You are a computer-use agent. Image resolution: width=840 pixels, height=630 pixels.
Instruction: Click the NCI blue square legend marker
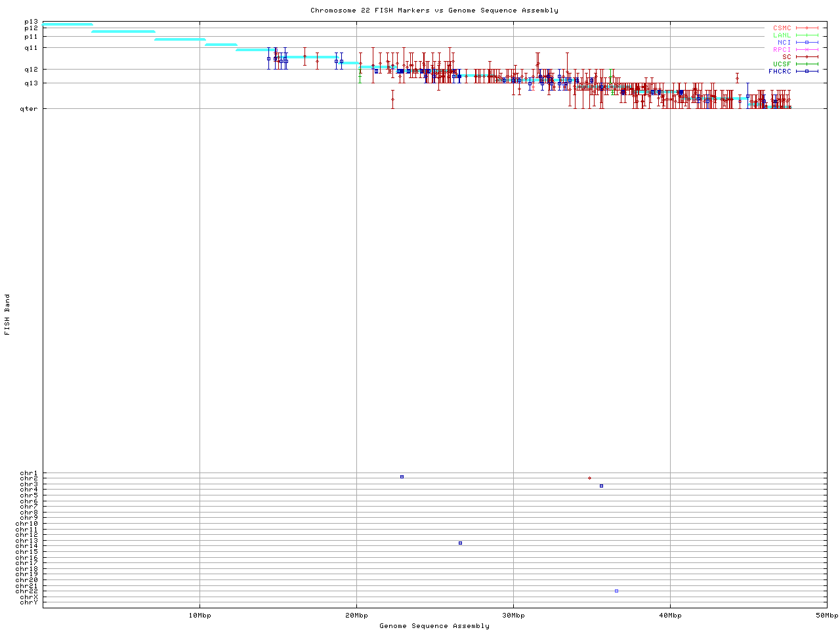click(x=807, y=43)
